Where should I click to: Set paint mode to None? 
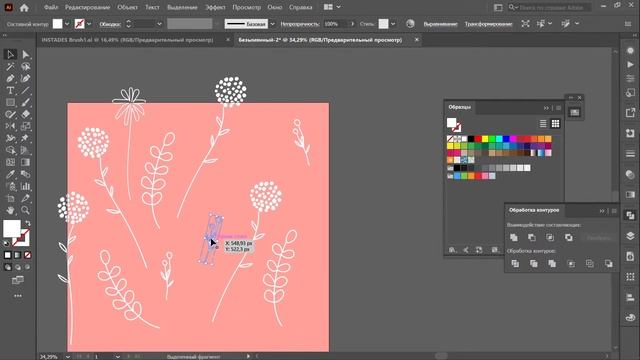click(27, 255)
